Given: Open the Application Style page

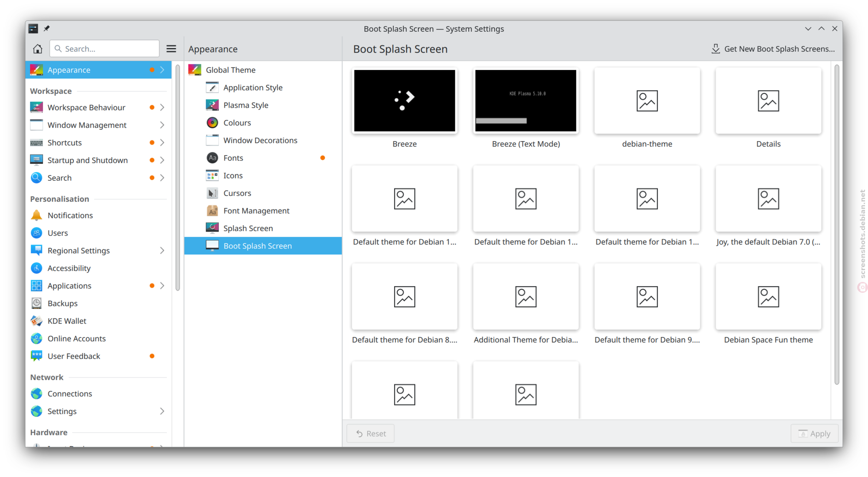Looking at the screenshot, I should pyautogui.click(x=263, y=87).
